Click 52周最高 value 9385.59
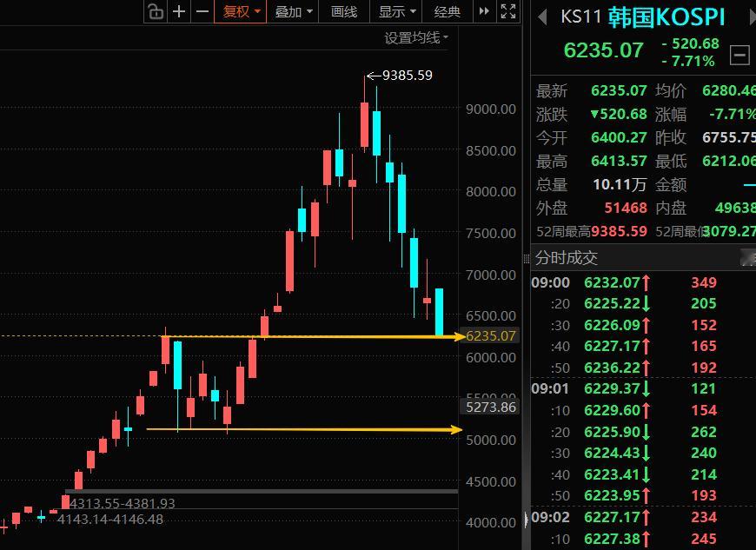 (x=619, y=231)
